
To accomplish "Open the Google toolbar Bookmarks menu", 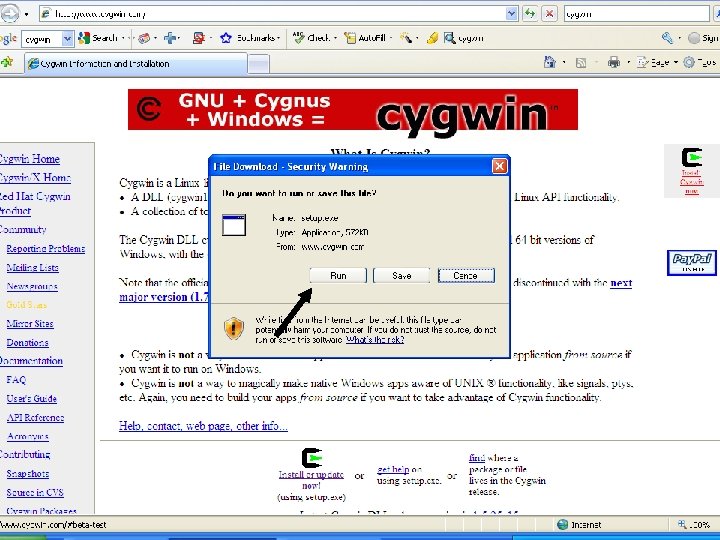I will (x=250, y=38).
